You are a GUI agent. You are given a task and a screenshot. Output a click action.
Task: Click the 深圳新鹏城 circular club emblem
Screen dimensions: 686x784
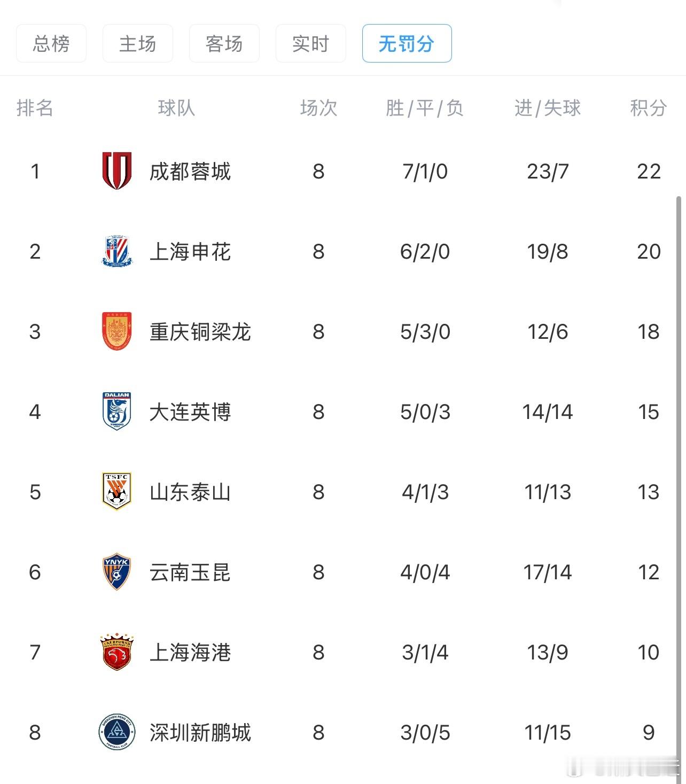116,733
